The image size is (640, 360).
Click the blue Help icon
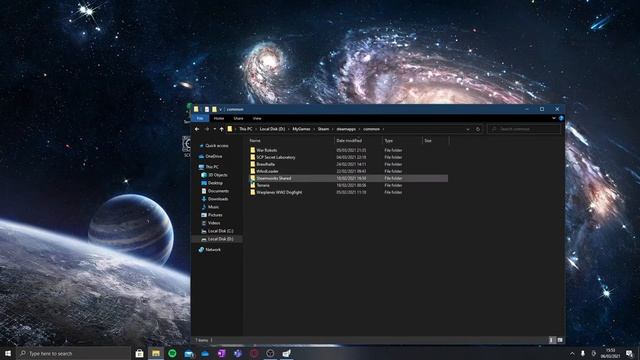[x=561, y=118]
